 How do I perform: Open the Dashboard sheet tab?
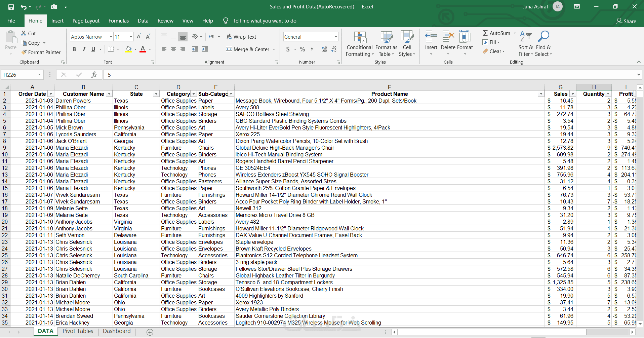pyautogui.click(x=117, y=331)
